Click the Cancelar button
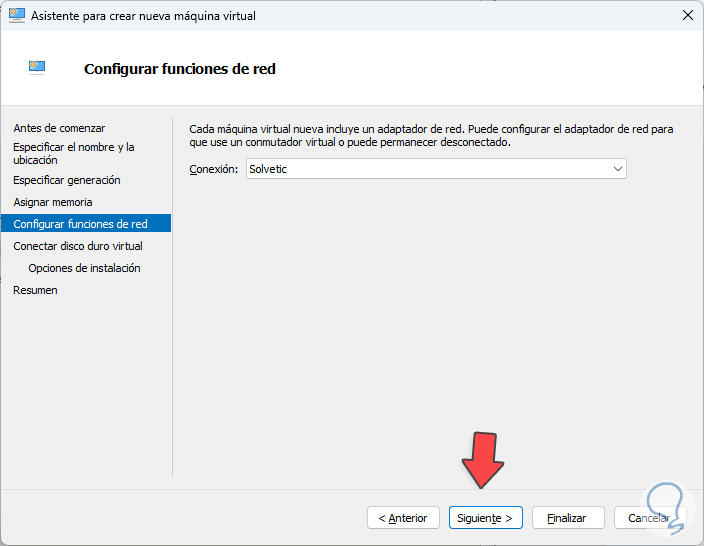The width and height of the screenshot is (704, 546). coord(648,518)
